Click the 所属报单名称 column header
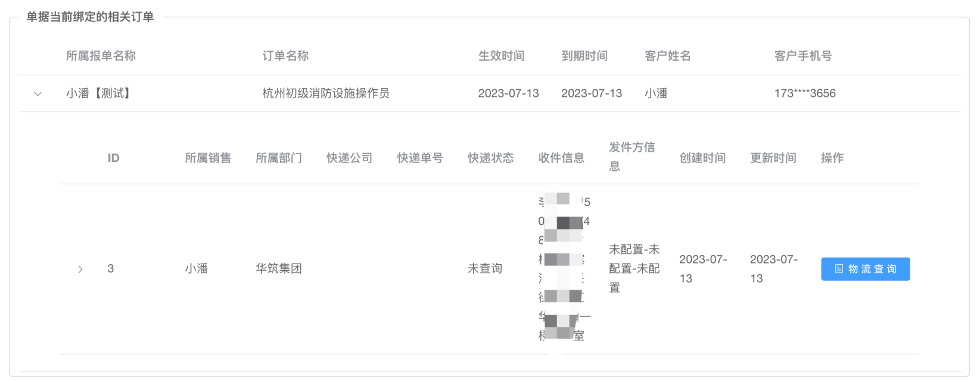Image resolution: width=980 pixels, height=382 pixels. [x=101, y=56]
